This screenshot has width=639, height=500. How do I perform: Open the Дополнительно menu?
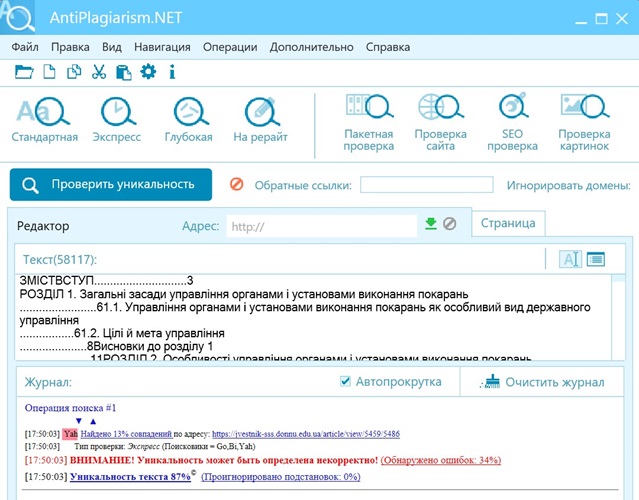click(x=311, y=47)
